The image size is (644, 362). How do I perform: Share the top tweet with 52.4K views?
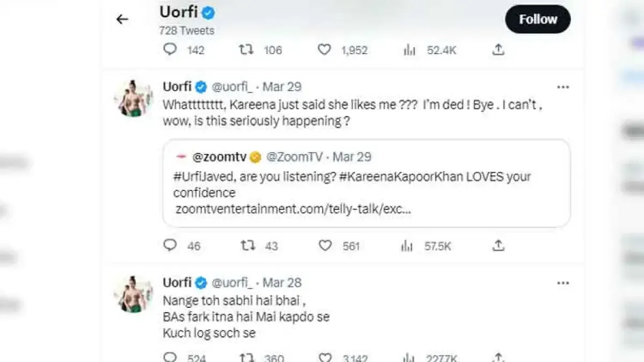click(499, 50)
